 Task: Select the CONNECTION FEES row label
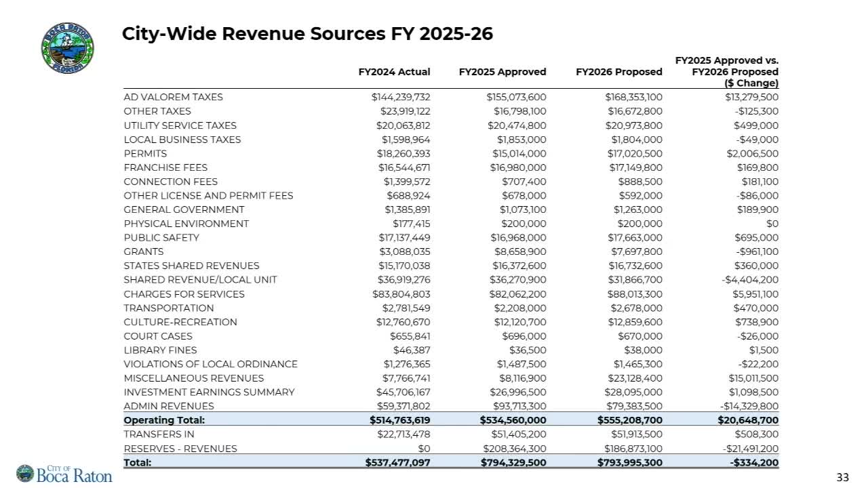[x=171, y=182]
